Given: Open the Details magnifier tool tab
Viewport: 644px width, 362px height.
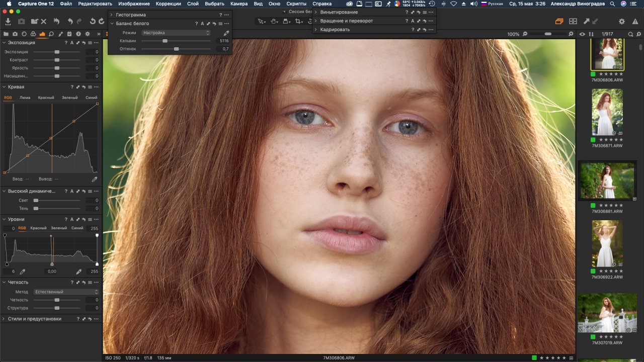Looking at the screenshot, I should coord(51,34).
